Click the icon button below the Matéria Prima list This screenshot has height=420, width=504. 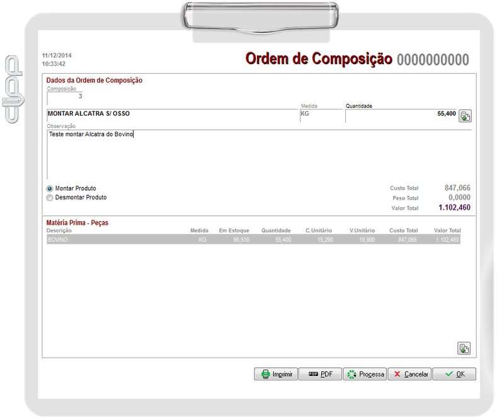click(x=464, y=348)
